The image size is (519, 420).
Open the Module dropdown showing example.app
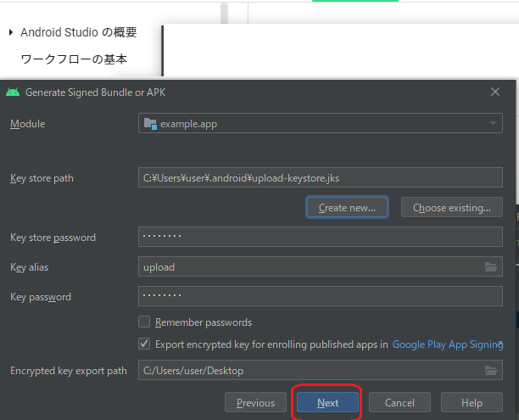click(x=320, y=123)
